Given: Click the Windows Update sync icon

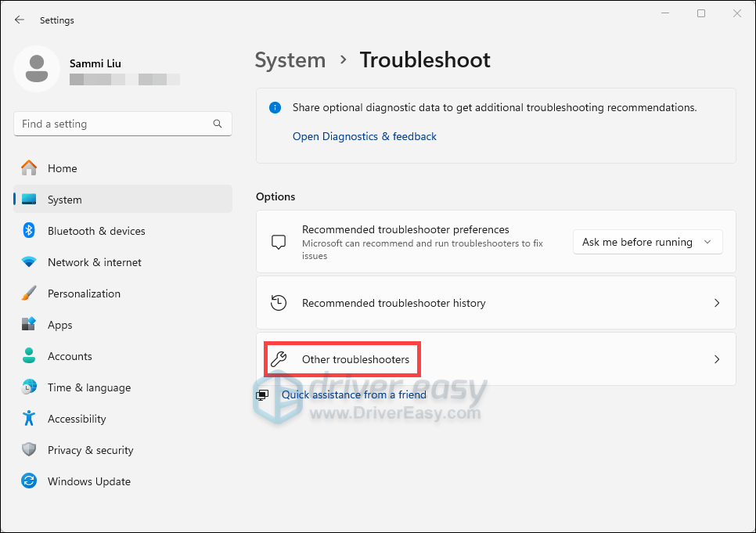Looking at the screenshot, I should point(29,481).
